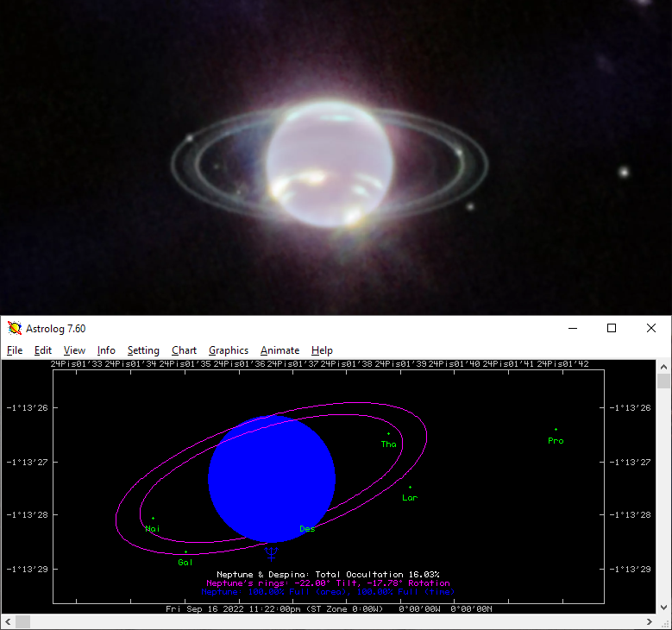Viewport: 672px width, 630px height.
Task: Select the Proteus moon marker labeled Pro
Action: click(x=556, y=440)
